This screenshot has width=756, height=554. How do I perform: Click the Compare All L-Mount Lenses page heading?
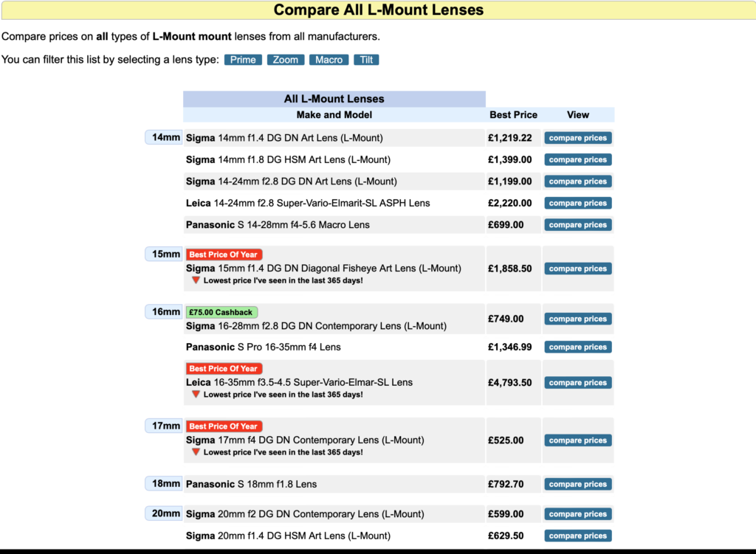[x=379, y=10]
